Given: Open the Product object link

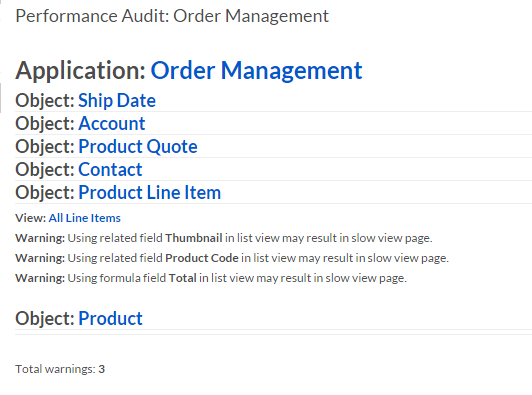Looking at the screenshot, I should 110,318.
